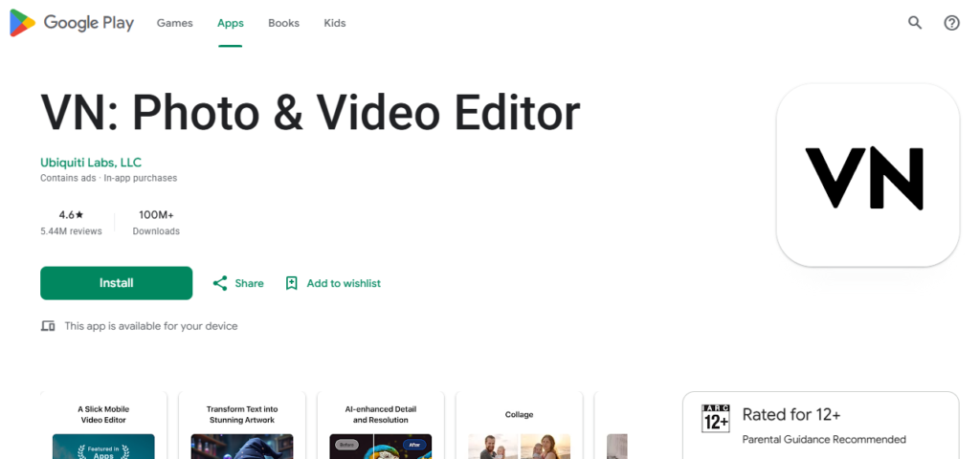Switch to the Games tab
Screen dimensions: 980x459
[174, 23]
